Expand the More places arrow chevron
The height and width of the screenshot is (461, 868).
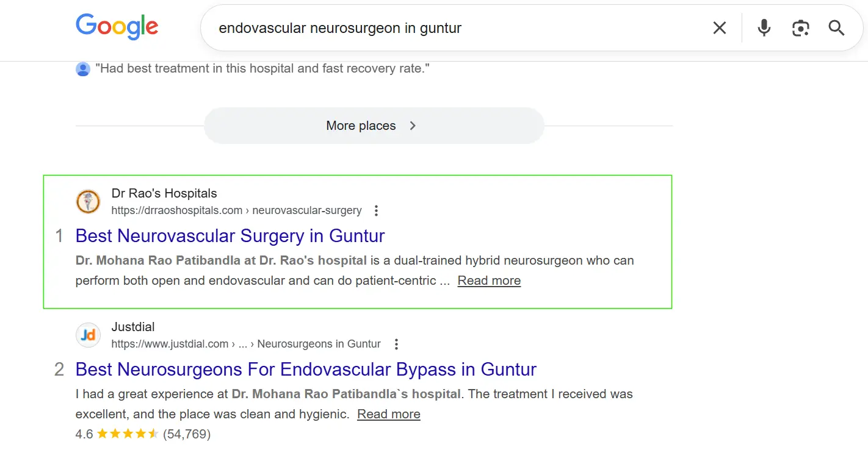click(413, 126)
